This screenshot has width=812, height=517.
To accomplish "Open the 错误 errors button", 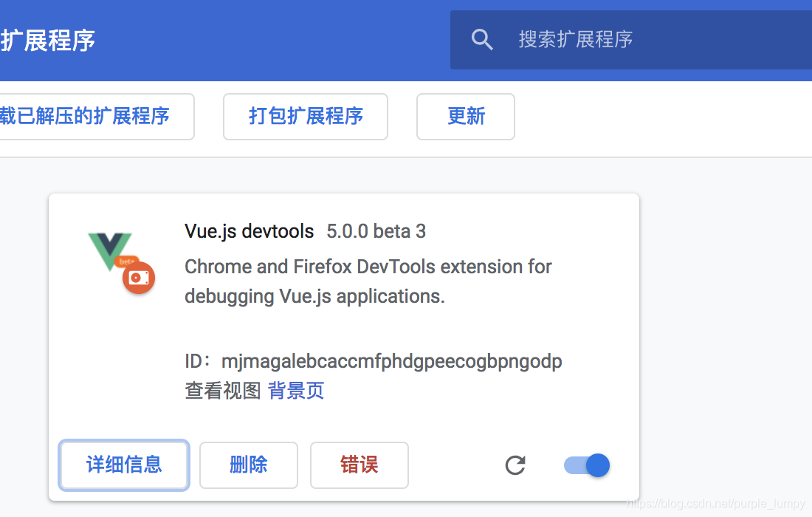I will [359, 465].
